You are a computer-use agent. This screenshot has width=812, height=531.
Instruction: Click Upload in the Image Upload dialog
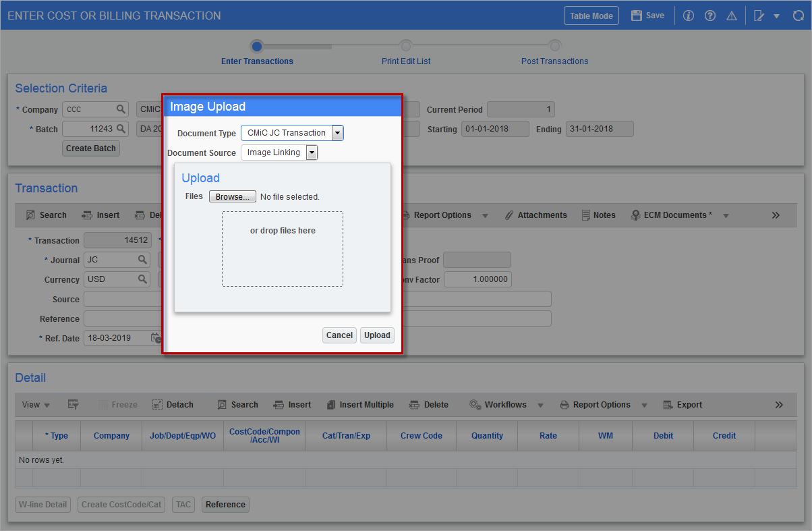[377, 335]
